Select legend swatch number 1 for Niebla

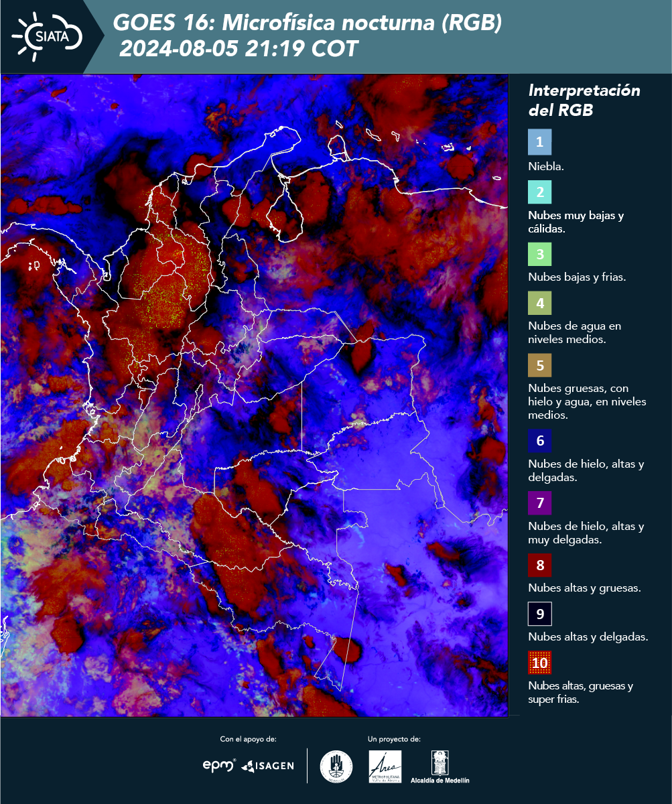(539, 142)
